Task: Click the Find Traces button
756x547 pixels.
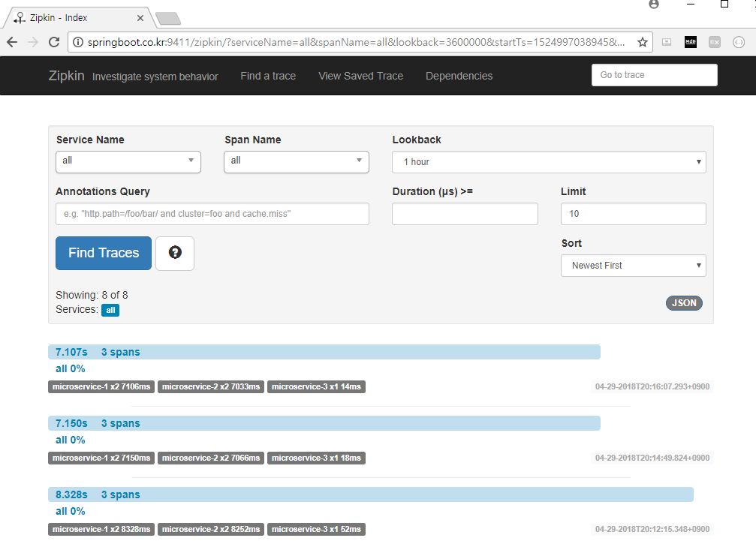Action: click(104, 253)
